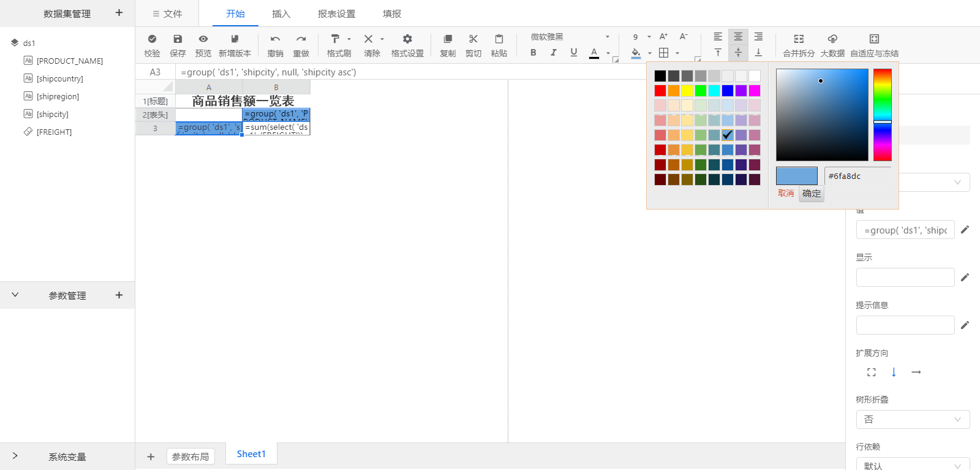Click the 合并拆分 merge cells icon
This screenshot has height=470, width=980.
[799, 39]
